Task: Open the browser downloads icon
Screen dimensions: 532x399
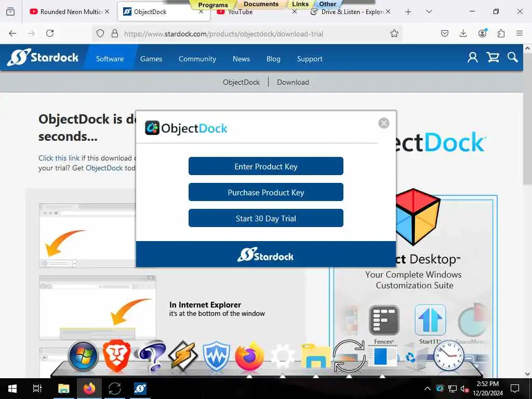Action: pyautogui.click(x=463, y=33)
